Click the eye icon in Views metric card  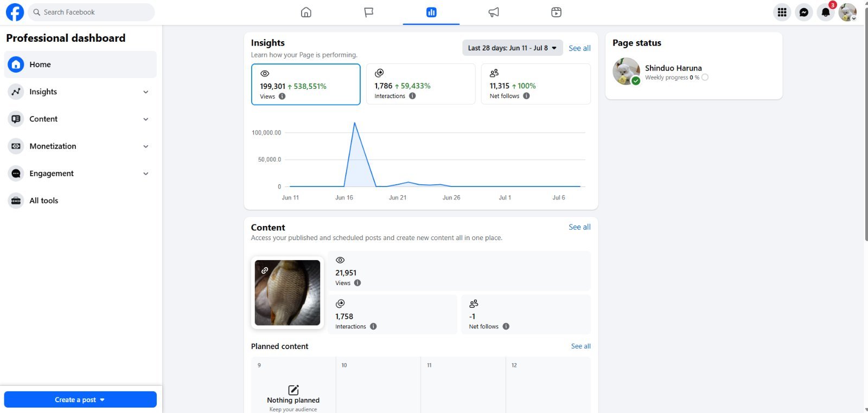265,74
